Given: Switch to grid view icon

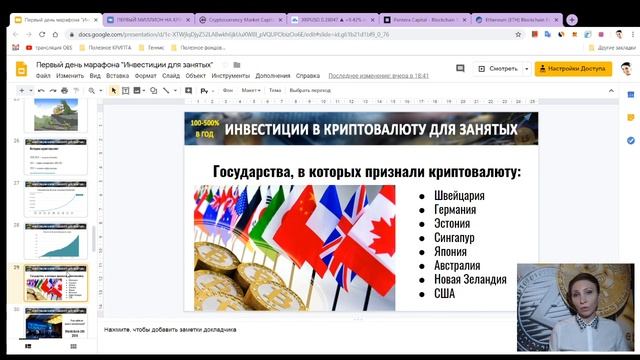Looking at the screenshot, I should coord(73,346).
